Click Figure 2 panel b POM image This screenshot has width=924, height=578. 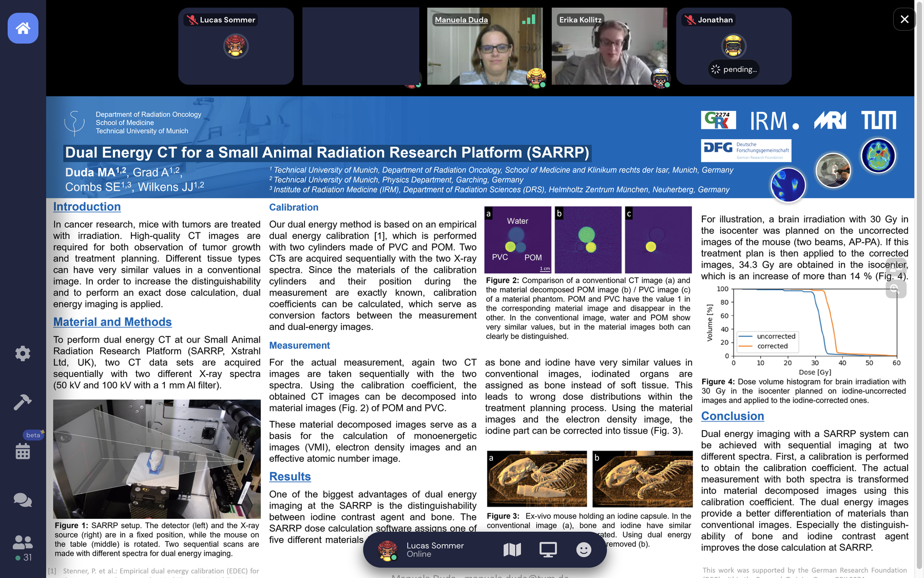click(588, 239)
